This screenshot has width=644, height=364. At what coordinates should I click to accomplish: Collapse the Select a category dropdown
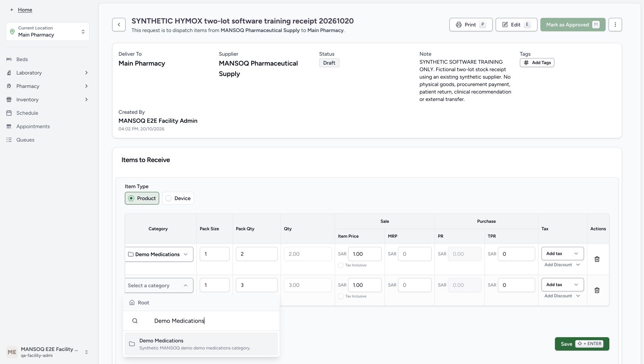pos(159,285)
